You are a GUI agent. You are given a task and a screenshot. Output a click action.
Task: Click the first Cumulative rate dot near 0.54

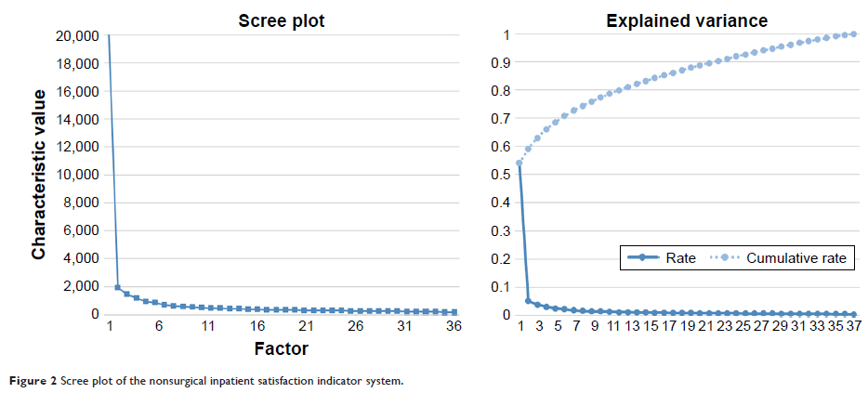519,164
